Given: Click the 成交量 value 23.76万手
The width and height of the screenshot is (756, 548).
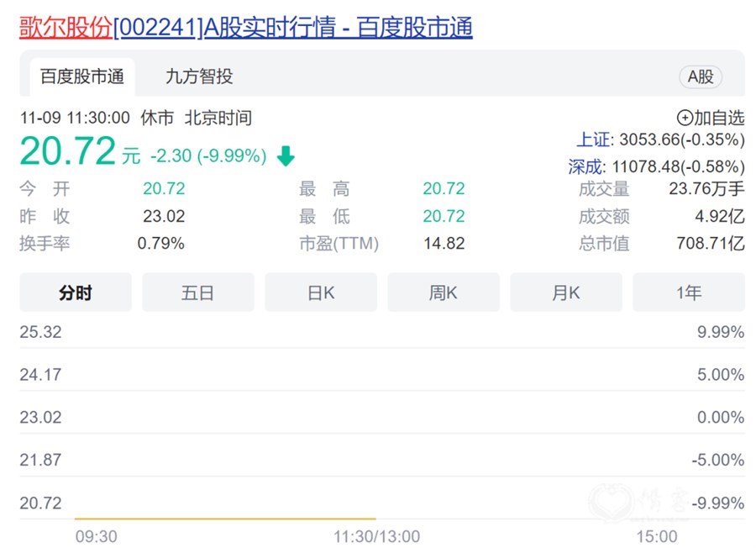Looking at the screenshot, I should coord(706,188).
